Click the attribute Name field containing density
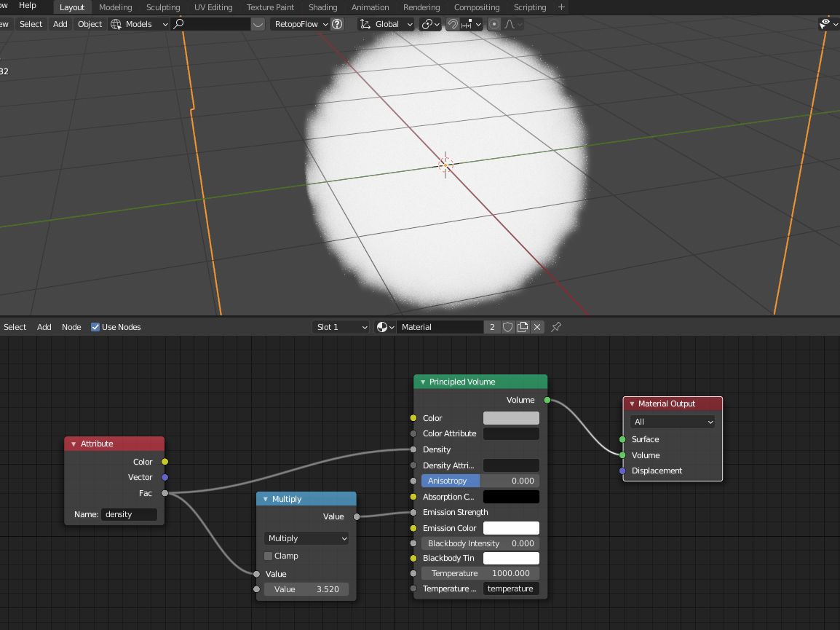This screenshot has height=630, width=840. 129,514
